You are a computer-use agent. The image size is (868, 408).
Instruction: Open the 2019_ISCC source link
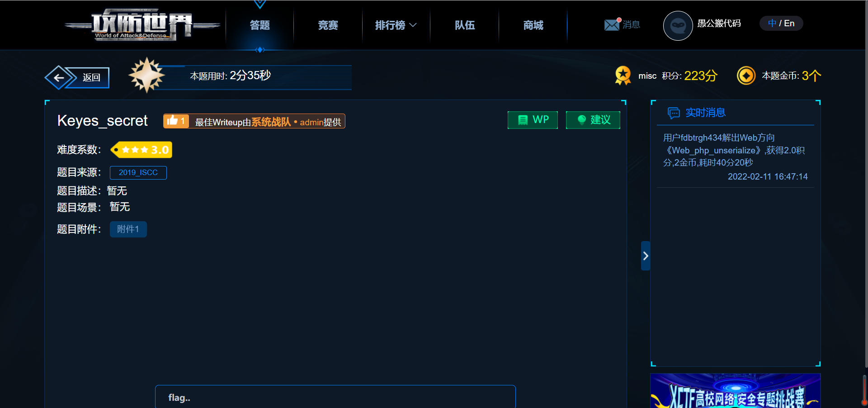coord(138,172)
